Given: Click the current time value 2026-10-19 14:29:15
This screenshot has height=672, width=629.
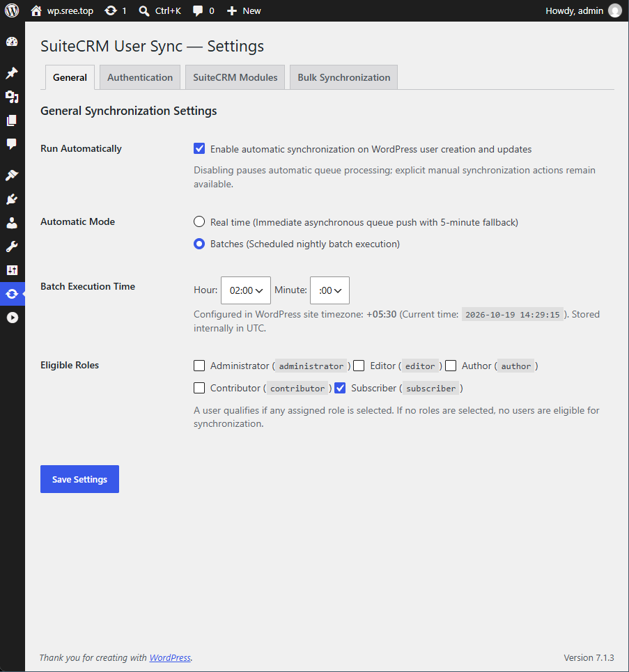Looking at the screenshot, I should (513, 315).
